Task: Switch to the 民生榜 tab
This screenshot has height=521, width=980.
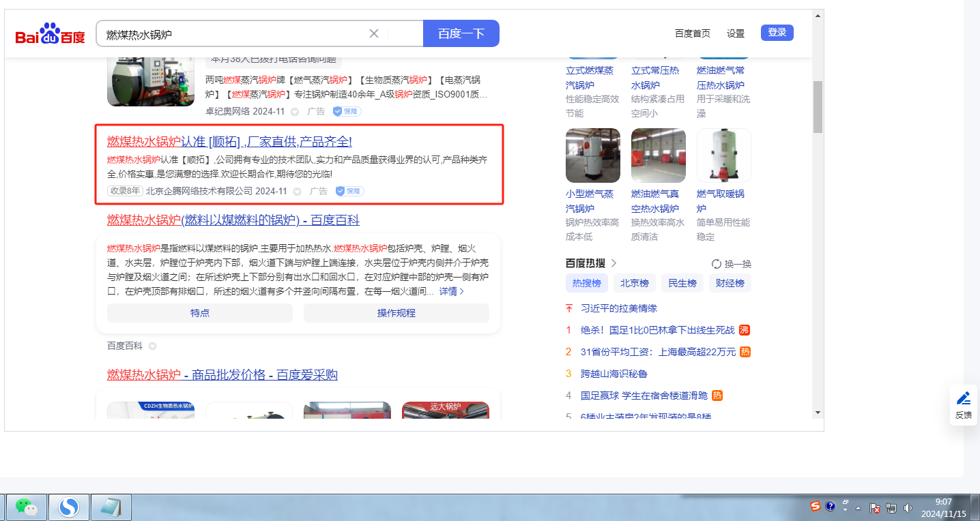Action: [682, 283]
